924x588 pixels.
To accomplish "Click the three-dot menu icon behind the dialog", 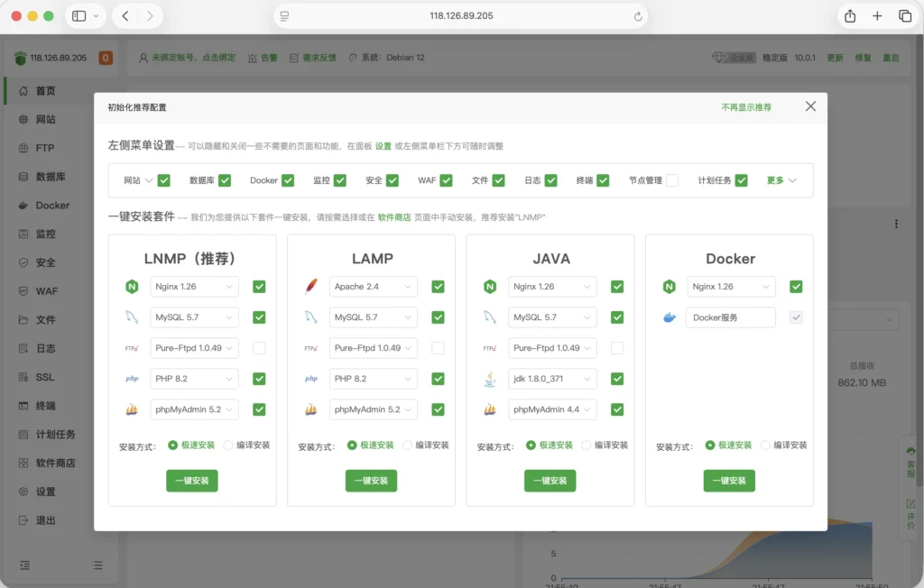I will click(896, 224).
